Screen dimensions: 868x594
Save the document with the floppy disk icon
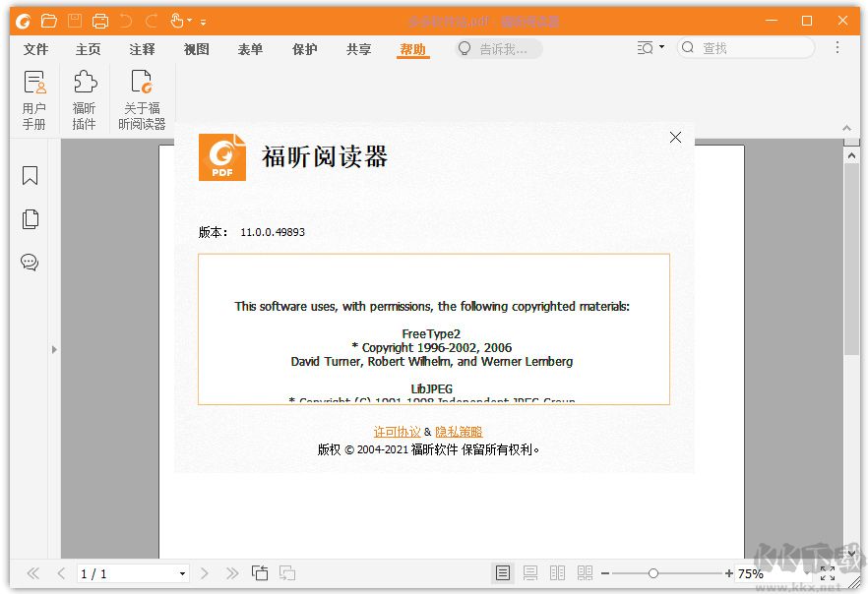coord(75,21)
